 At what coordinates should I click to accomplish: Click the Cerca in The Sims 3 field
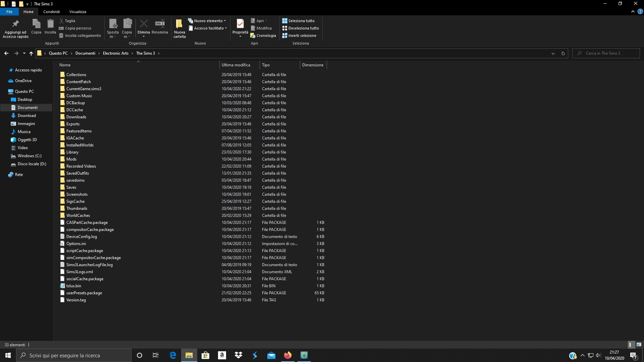coord(606,53)
